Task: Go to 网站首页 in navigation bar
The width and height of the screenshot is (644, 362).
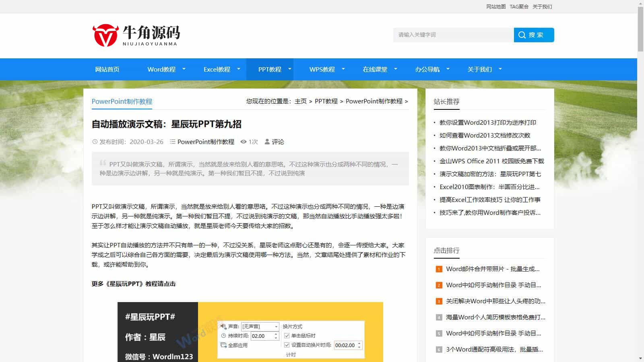Action: tap(107, 69)
